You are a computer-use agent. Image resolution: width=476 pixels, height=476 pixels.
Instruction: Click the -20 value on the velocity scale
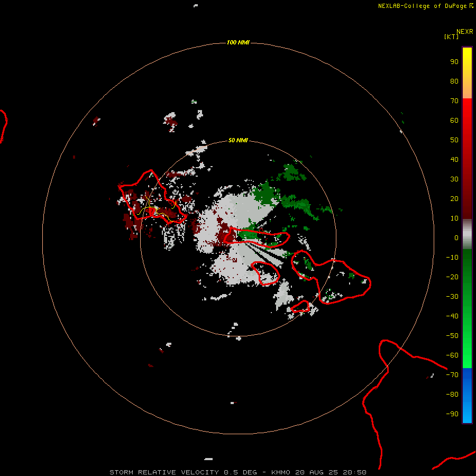coord(452,277)
